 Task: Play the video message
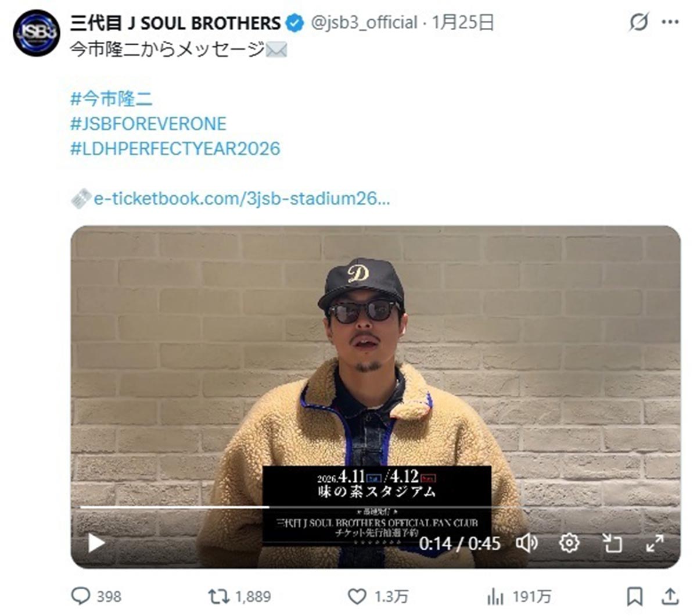(x=96, y=543)
